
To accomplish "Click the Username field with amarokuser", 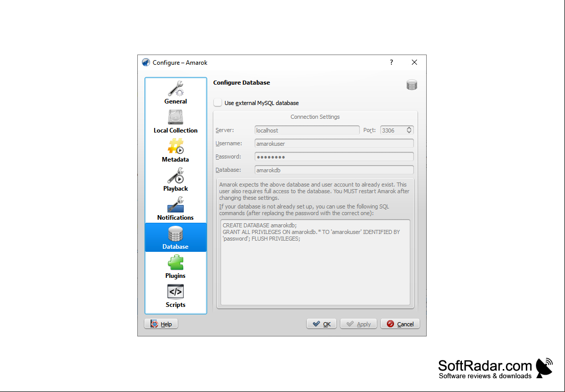I will 334,144.
